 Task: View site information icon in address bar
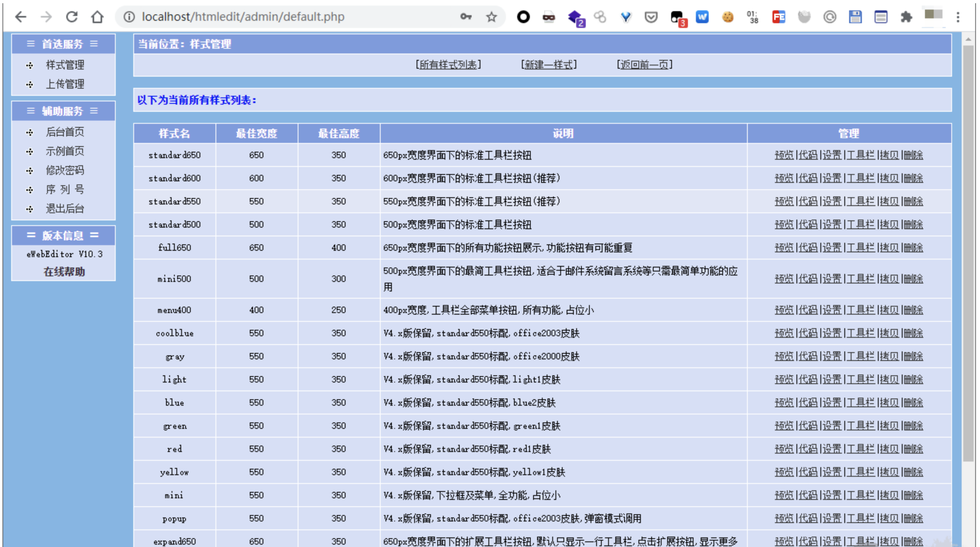click(x=129, y=17)
